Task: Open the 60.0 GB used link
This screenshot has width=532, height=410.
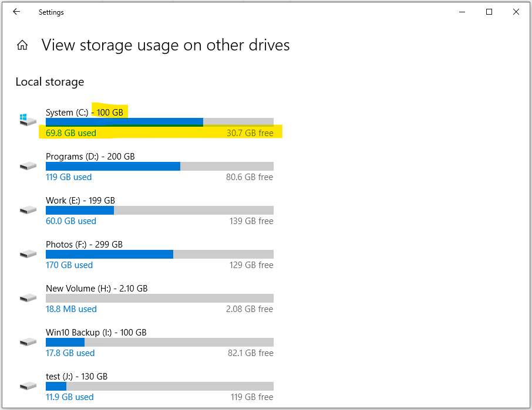Action: coord(70,221)
